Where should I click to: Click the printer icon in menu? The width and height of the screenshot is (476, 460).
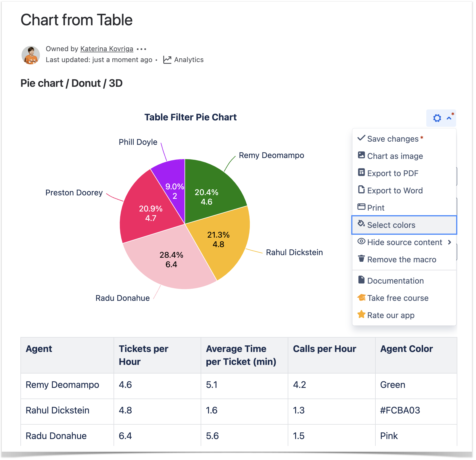361,207
